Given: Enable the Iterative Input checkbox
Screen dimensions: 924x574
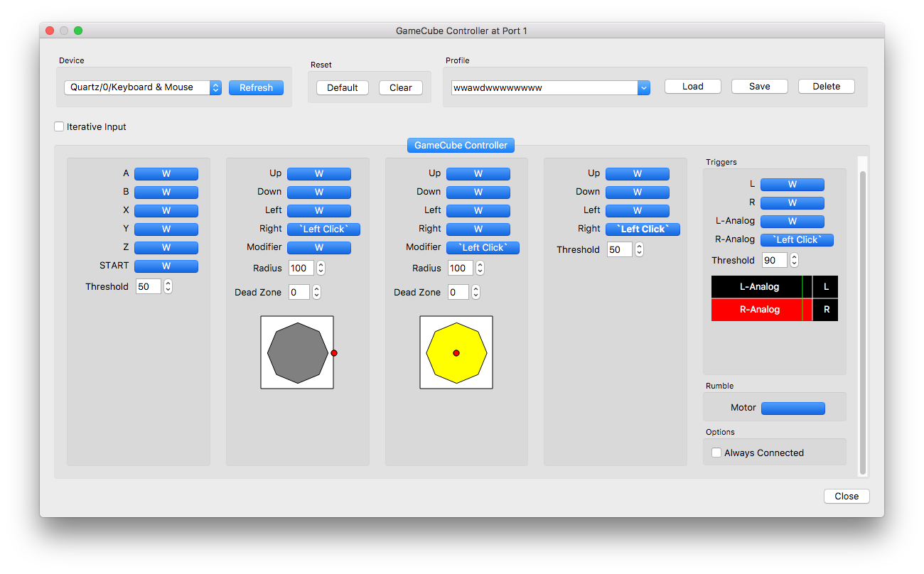Looking at the screenshot, I should [59, 126].
